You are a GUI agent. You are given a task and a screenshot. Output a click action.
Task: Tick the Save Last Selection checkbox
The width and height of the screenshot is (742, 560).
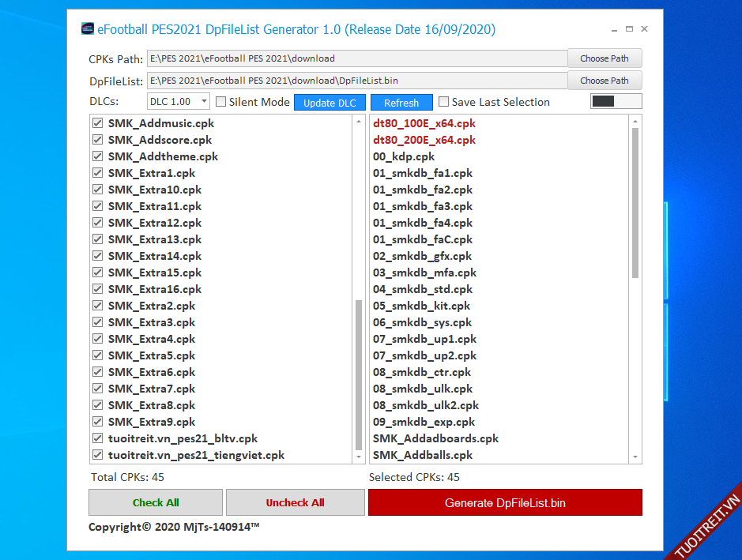pyautogui.click(x=444, y=102)
